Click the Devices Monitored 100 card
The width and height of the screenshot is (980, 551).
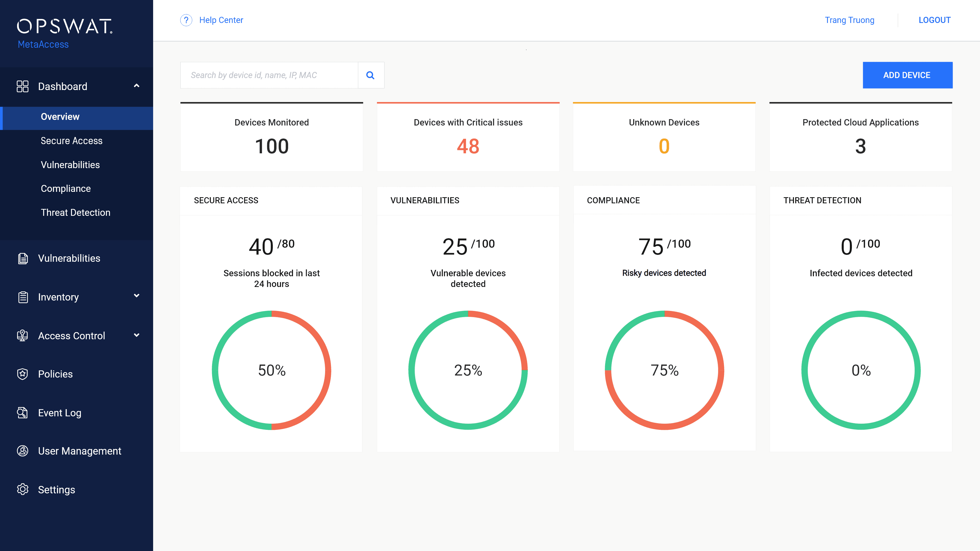coord(272,137)
